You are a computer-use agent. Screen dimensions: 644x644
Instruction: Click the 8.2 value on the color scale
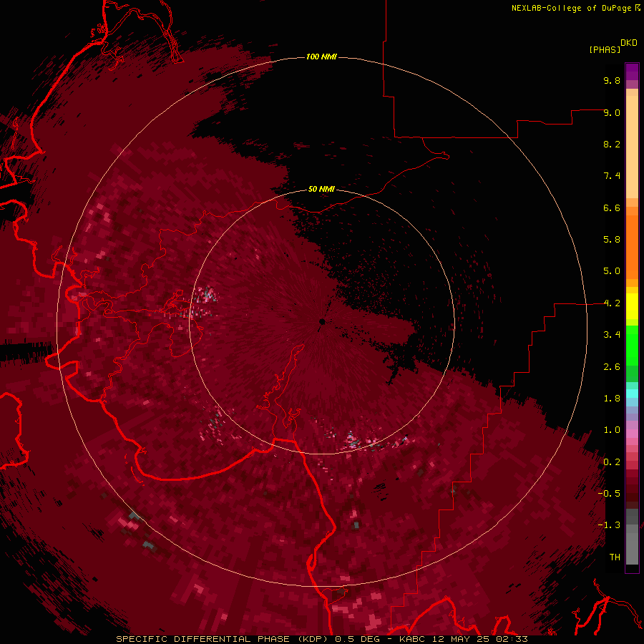click(612, 144)
